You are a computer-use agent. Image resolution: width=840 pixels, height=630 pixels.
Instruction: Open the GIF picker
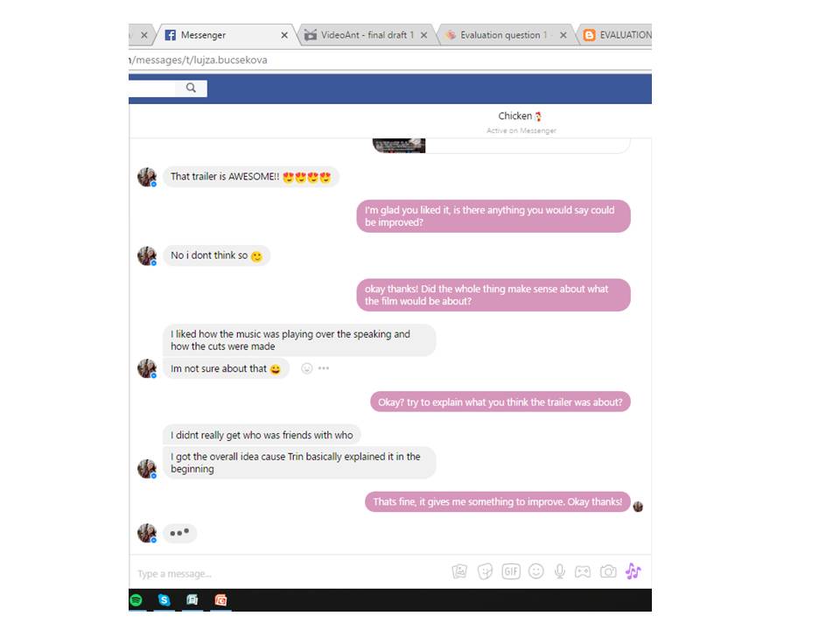coord(511,571)
